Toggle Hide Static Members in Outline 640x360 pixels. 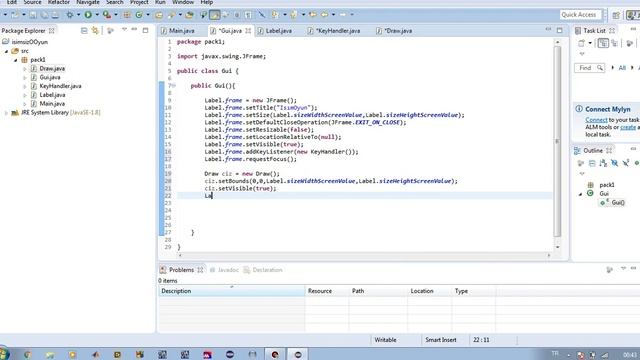(x=626, y=163)
